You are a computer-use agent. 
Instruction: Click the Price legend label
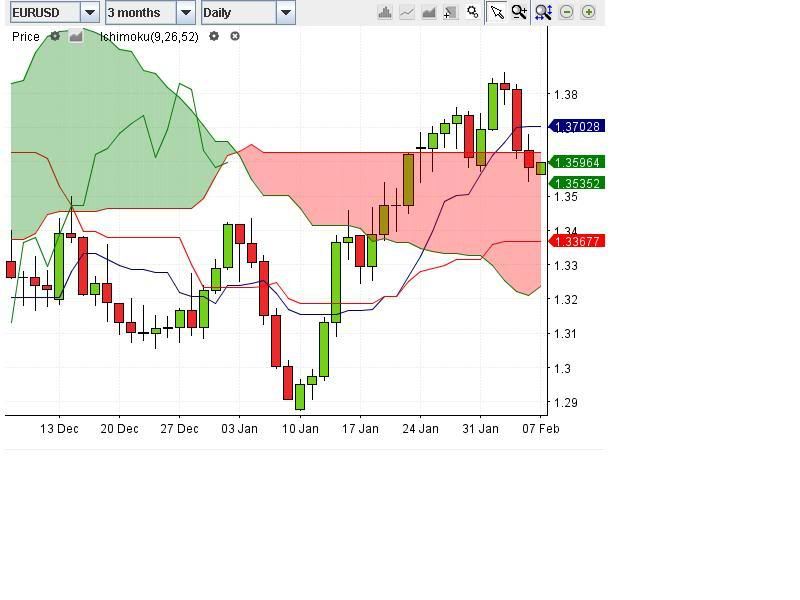pos(26,36)
